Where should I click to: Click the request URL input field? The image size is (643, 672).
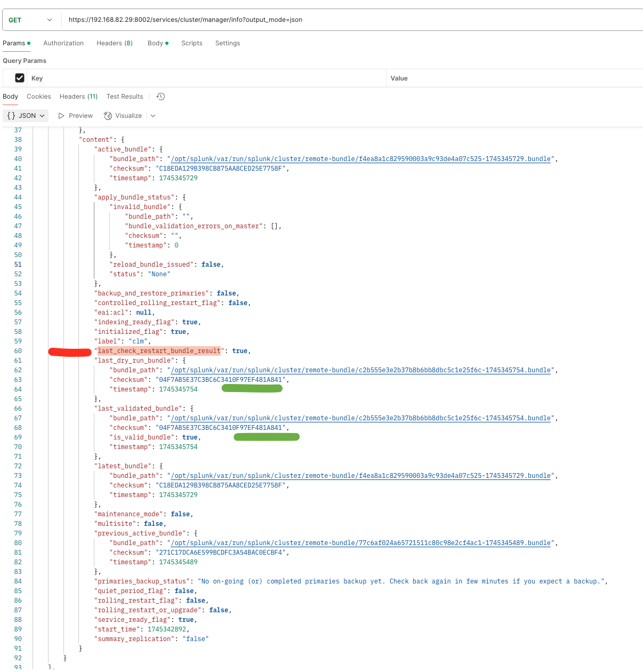pos(213,19)
